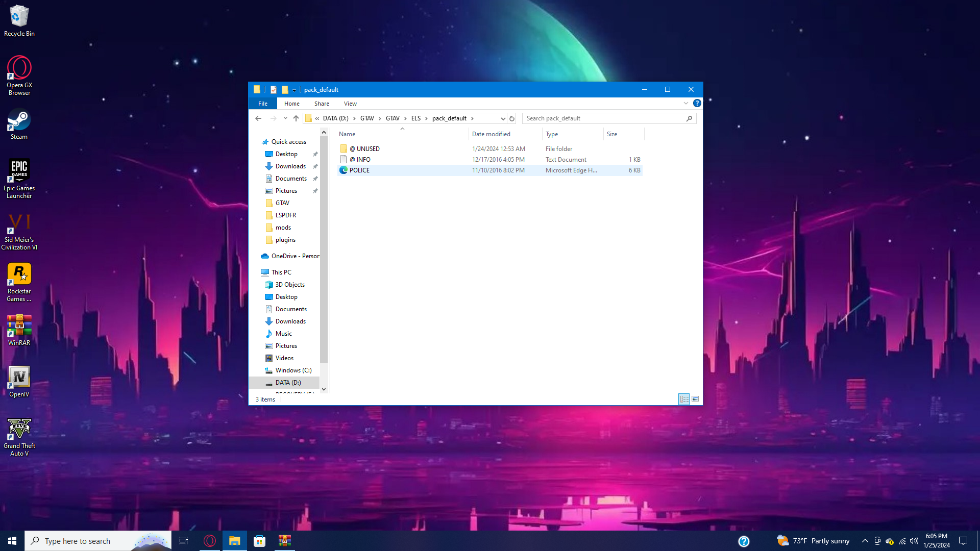Click the Up one level arrow
980x551 pixels.
296,118
